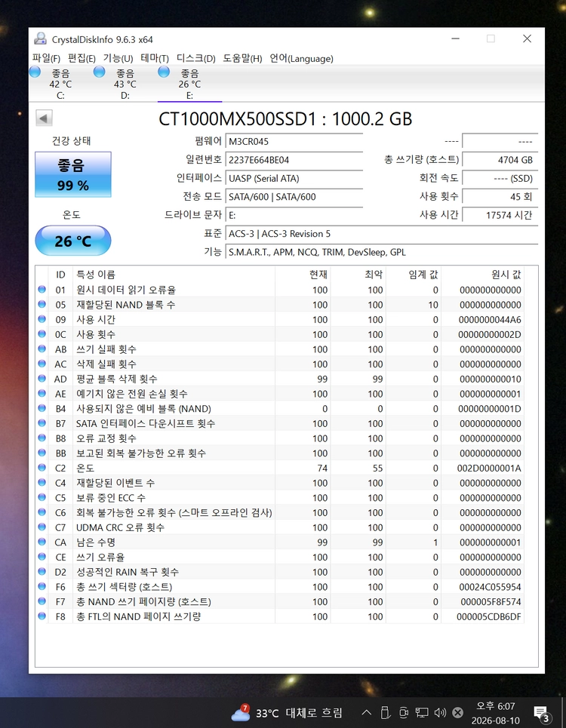Click status dot for C4 row

[x=42, y=482]
